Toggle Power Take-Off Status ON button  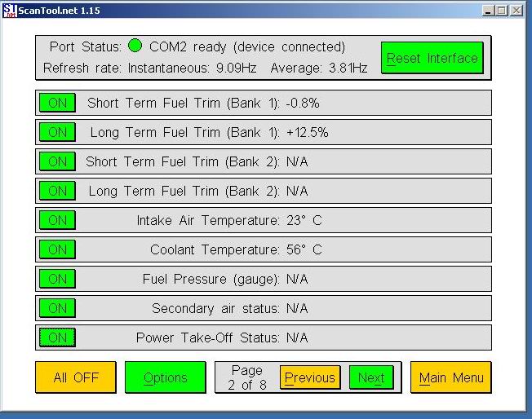57,337
